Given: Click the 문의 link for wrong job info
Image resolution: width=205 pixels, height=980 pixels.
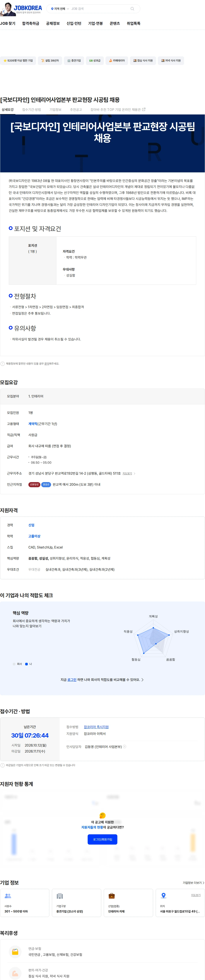Looking at the screenshot, I should [x=46, y=364].
